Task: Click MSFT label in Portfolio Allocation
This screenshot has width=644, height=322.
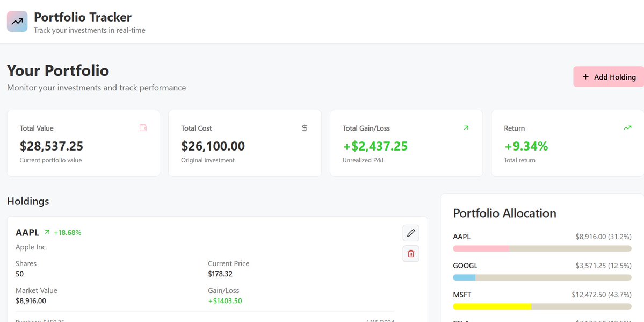Action: click(x=462, y=295)
